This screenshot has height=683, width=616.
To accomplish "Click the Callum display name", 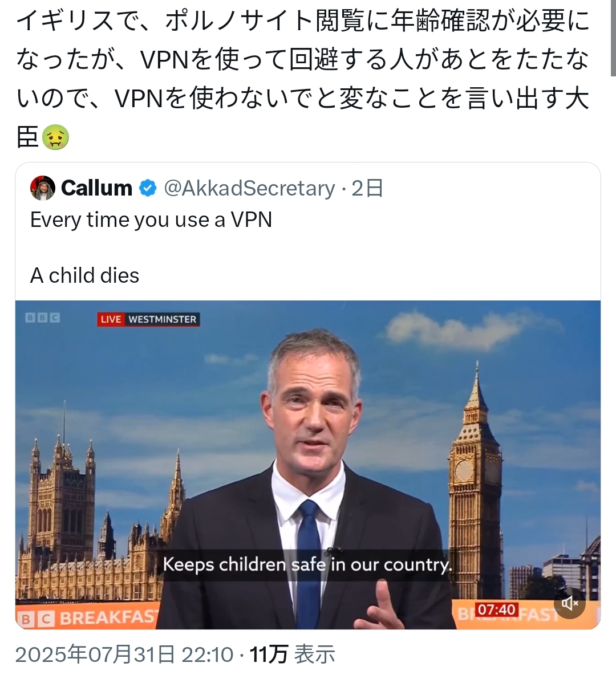I will click(x=97, y=188).
